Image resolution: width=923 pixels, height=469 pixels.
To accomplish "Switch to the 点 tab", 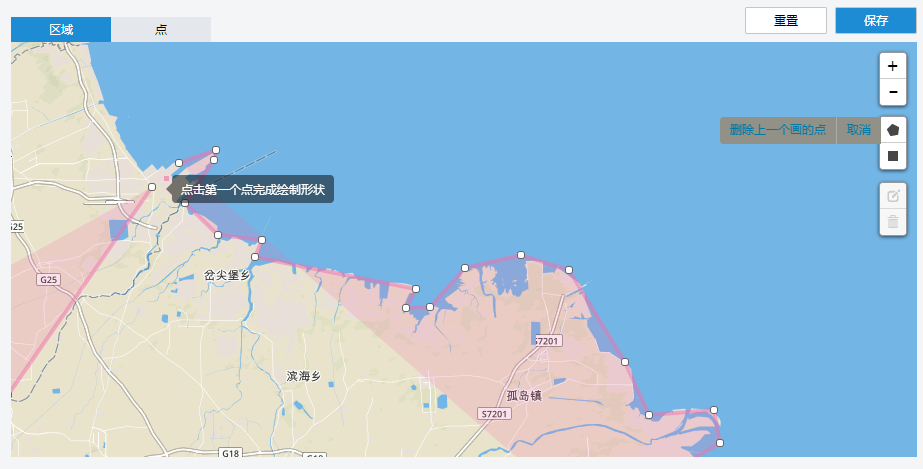I will pos(161,29).
